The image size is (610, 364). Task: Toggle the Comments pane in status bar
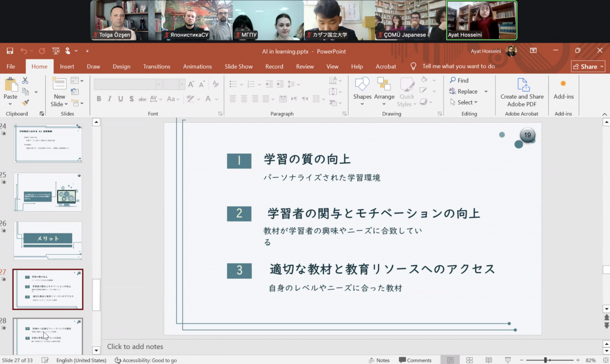[x=415, y=360]
